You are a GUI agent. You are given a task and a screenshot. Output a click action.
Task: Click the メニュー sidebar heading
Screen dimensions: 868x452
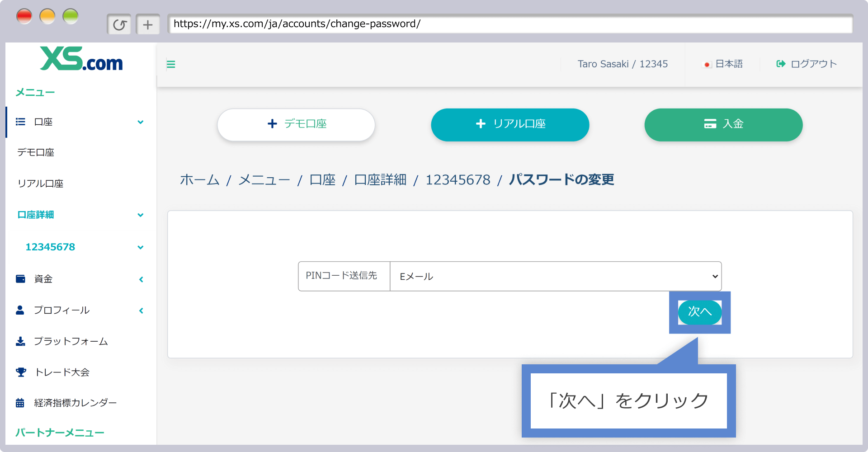35,93
